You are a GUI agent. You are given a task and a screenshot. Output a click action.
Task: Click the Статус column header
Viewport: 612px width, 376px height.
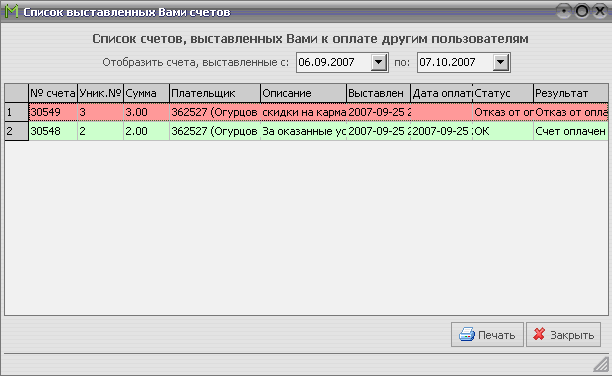[503, 93]
